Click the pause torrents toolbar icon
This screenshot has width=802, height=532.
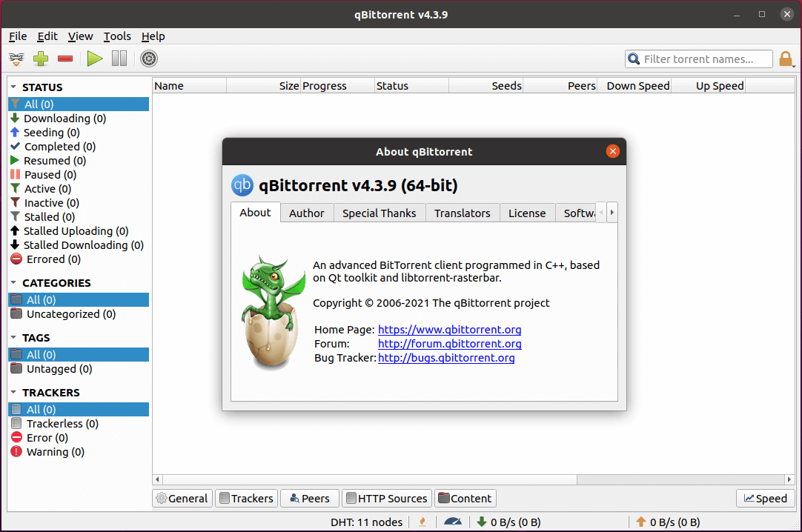[119, 59]
